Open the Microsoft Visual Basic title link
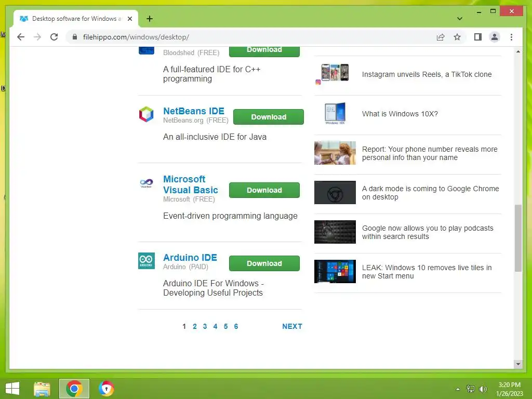Viewport: 532px width, 399px height. coord(190,184)
